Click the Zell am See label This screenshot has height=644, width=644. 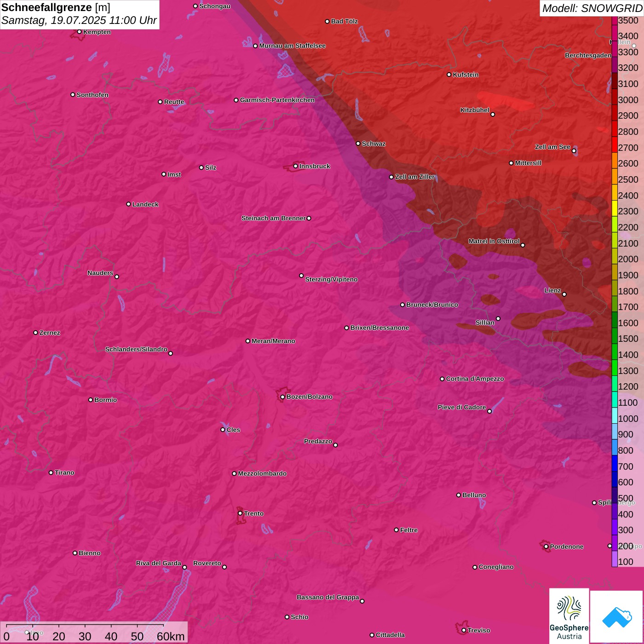pos(552,147)
